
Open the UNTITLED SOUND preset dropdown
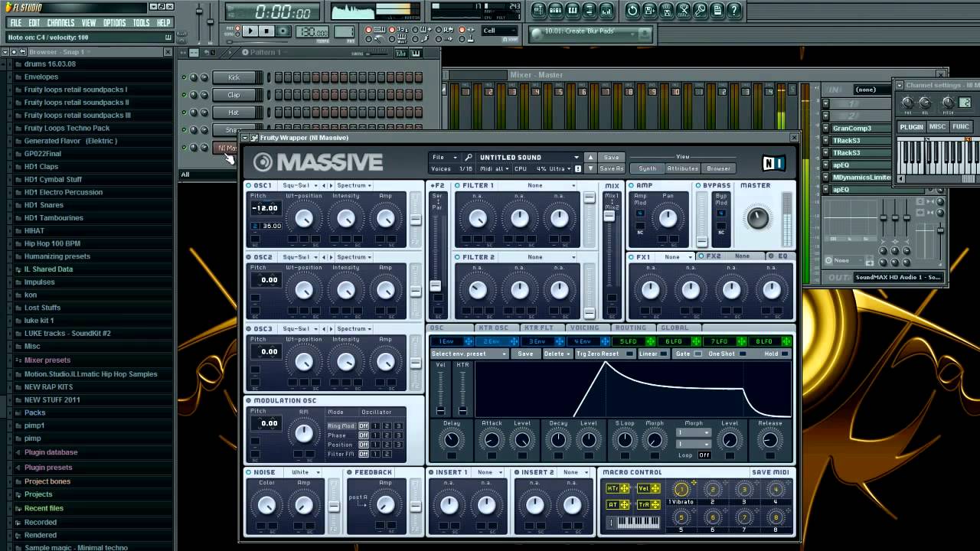pyautogui.click(x=529, y=158)
